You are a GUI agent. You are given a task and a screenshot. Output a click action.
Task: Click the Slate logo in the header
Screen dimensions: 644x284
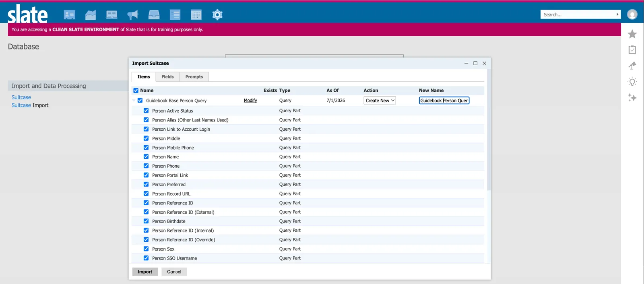[x=27, y=14]
